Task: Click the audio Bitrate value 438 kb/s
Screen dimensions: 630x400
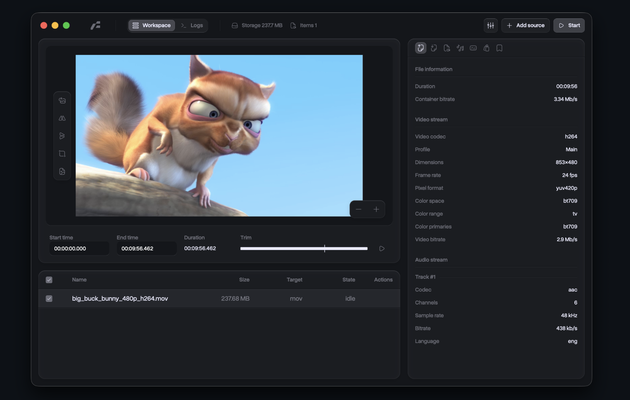Action: tap(567, 328)
